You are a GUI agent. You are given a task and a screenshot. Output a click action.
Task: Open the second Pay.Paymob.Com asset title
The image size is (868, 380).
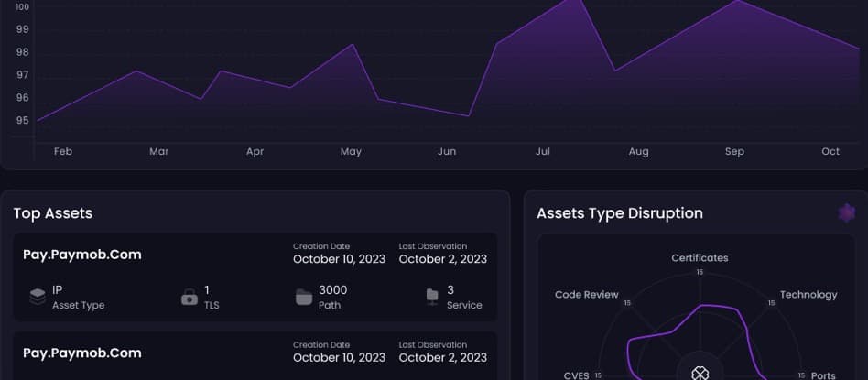[x=82, y=353]
